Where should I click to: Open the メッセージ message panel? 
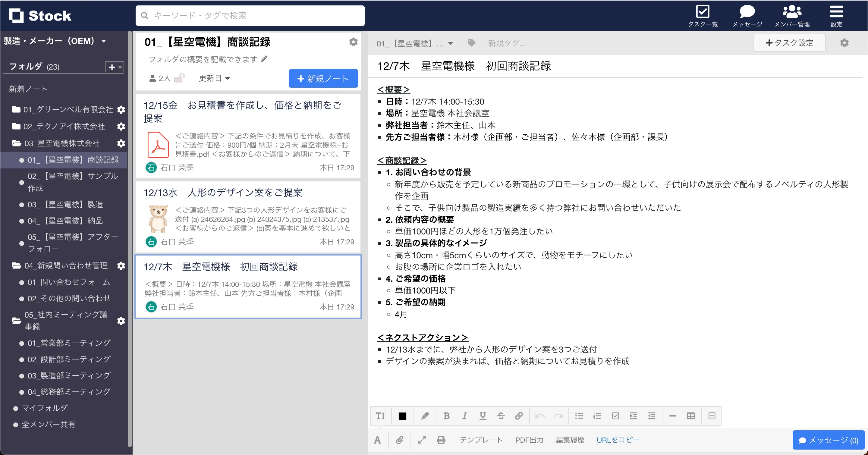(747, 15)
